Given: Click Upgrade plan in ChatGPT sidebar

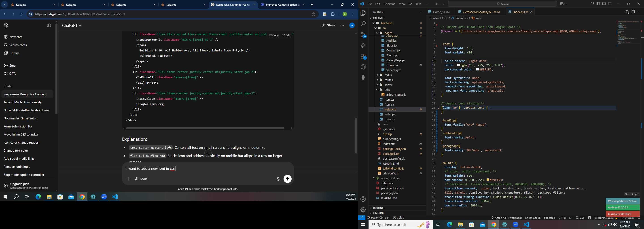Looking at the screenshot, I should (27, 185).
